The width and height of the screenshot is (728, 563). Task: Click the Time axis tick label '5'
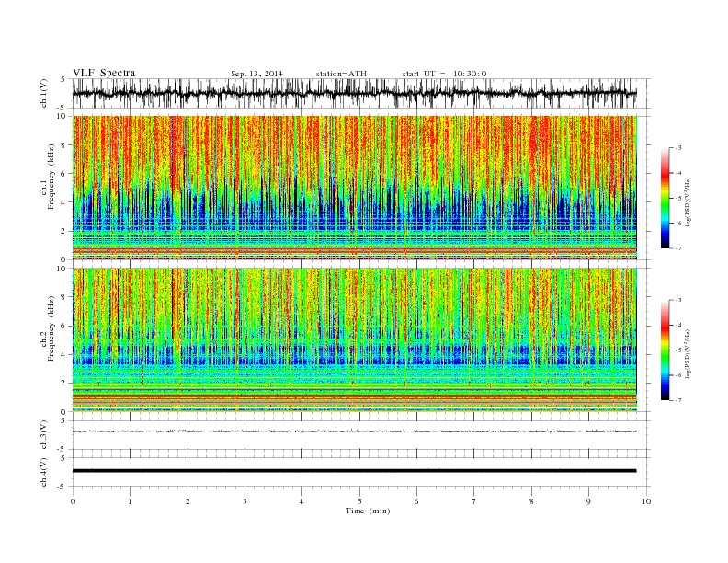tap(359, 501)
